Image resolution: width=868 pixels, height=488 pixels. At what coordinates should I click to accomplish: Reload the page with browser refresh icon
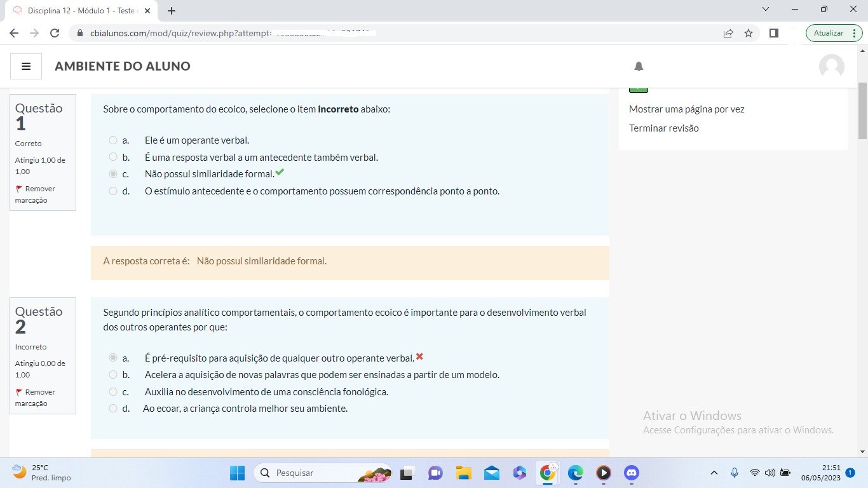pos(55,33)
